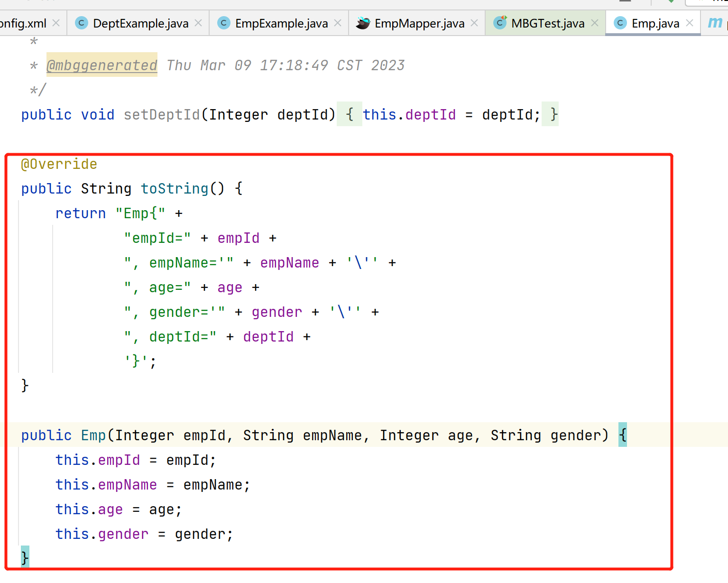
Task: Click the "empId=" string literal
Action: coord(157,238)
